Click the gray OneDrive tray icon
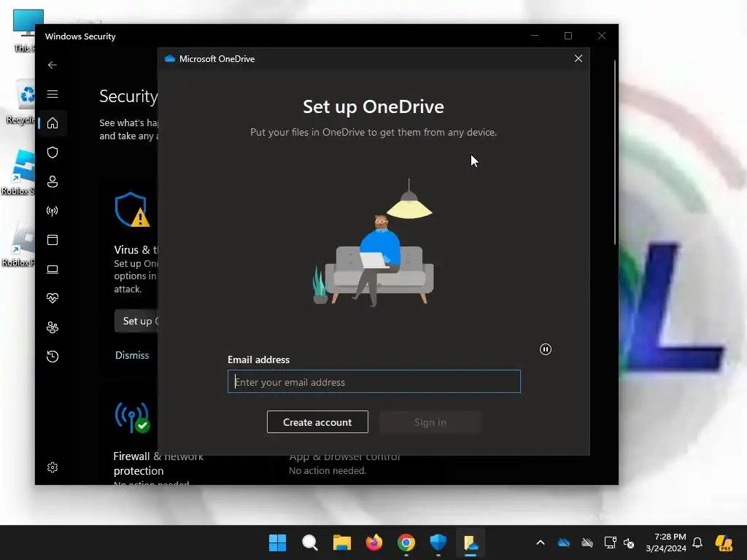 click(x=587, y=542)
